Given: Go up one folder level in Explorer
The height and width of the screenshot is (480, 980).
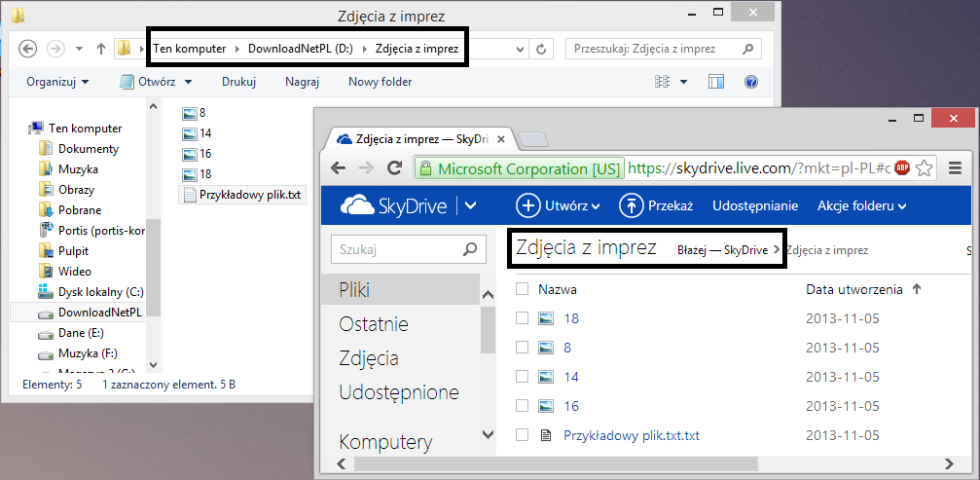Looking at the screenshot, I should [100, 49].
